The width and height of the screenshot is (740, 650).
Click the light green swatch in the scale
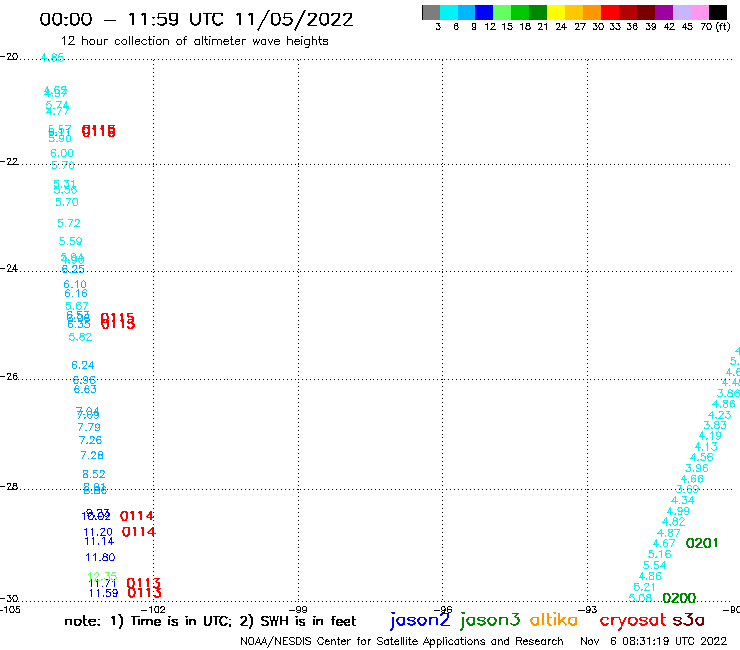point(502,12)
